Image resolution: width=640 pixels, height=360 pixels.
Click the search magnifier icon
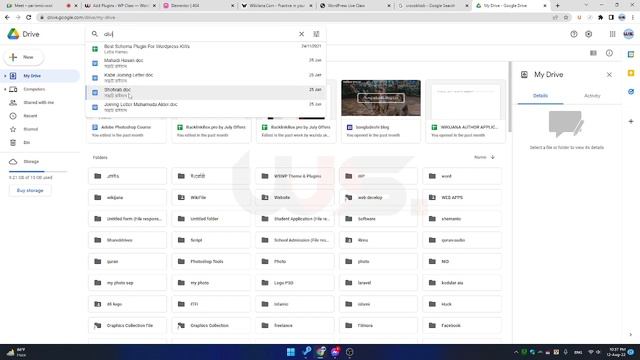(94, 34)
